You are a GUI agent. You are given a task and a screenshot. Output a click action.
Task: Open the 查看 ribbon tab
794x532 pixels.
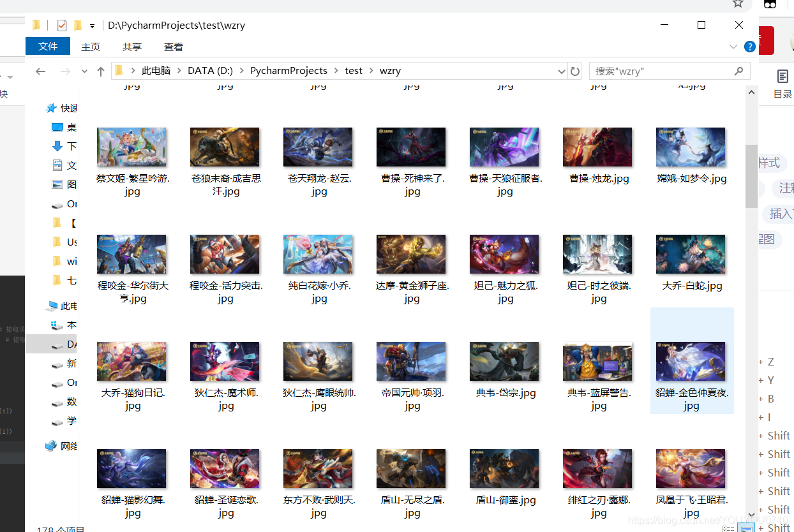174,47
